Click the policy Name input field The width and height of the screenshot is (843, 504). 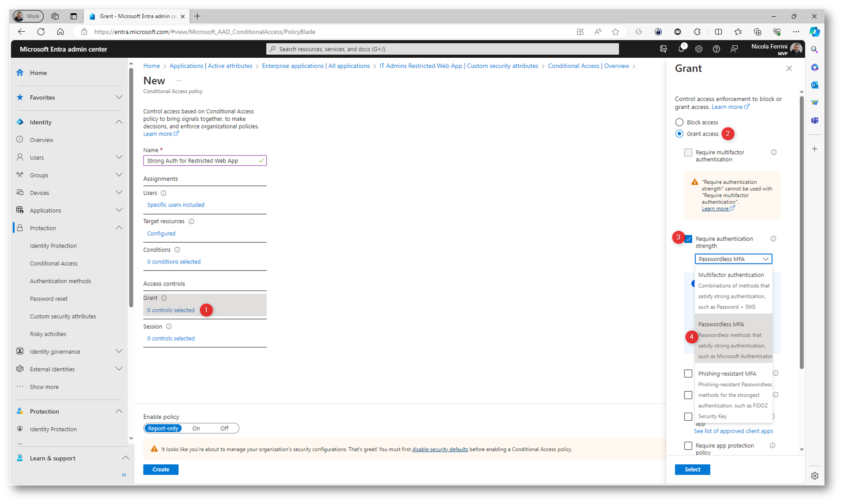tap(205, 161)
